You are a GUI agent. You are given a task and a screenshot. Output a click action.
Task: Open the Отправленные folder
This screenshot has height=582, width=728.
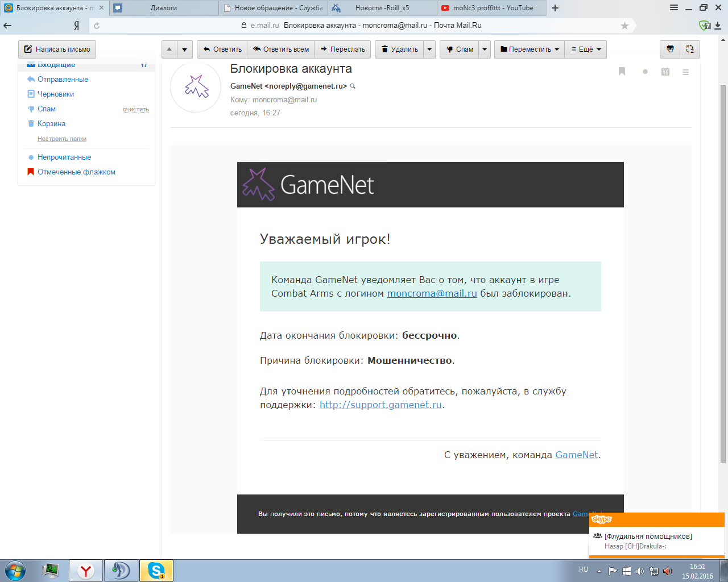[x=63, y=80]
